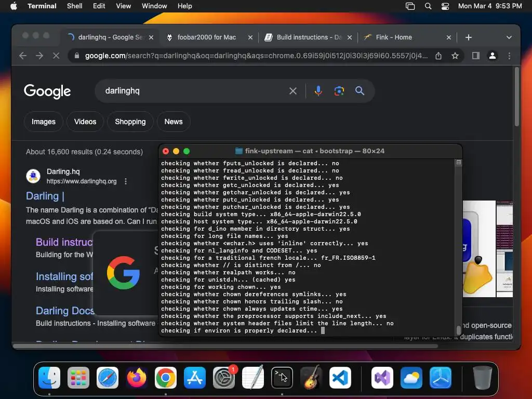Open the Installing software sitelink

[64, 276]
